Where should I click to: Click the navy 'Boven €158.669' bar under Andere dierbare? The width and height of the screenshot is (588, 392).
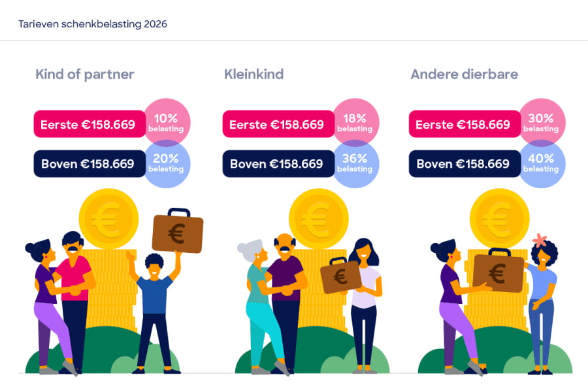[x=465, y=163]
